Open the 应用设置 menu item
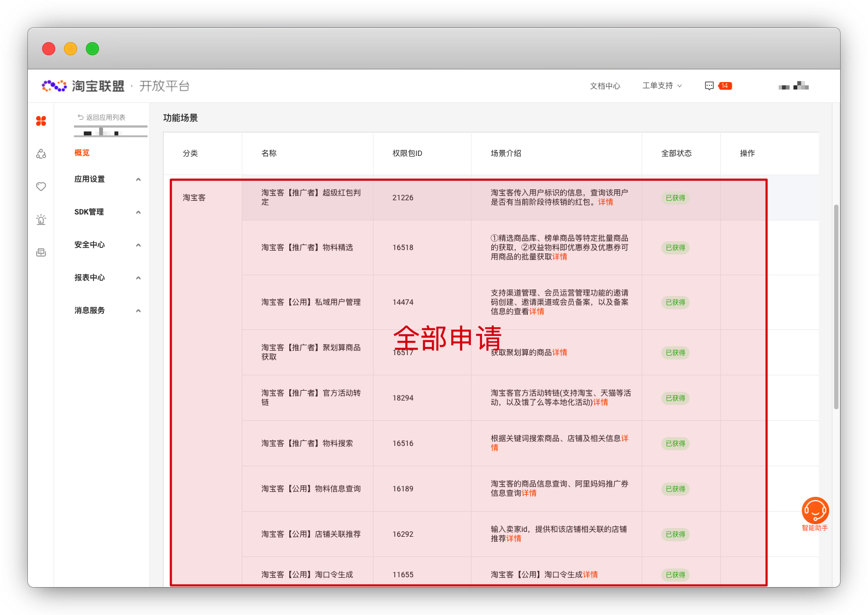The image size is (868, 615). click(x=90, y=179)
